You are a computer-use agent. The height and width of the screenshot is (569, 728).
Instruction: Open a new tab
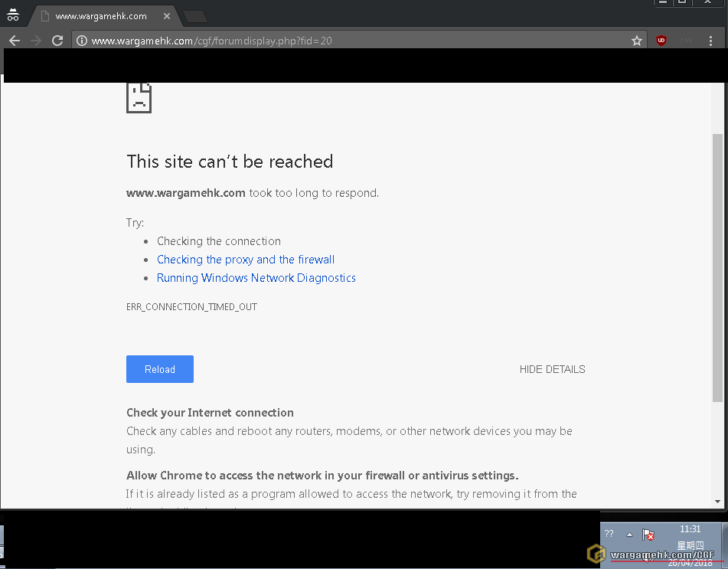tap(195, 16)
